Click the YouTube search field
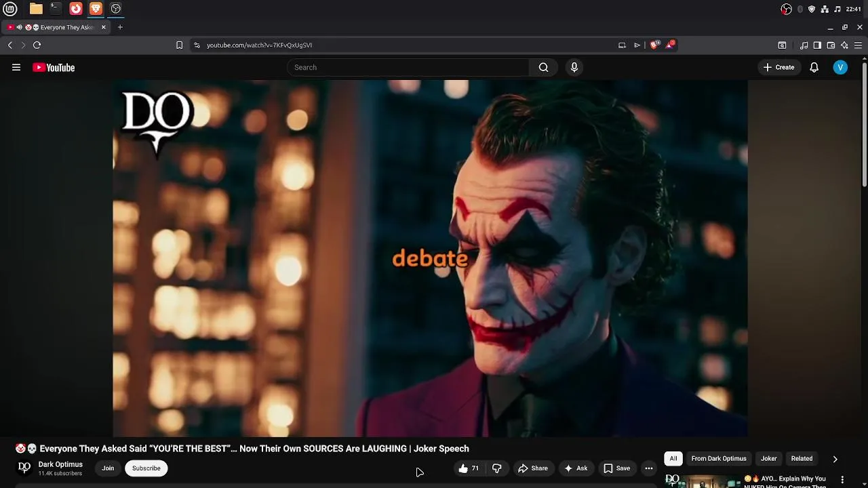This screenshot has width=868, height=488. pyautogui.click(x=408, y=67)
